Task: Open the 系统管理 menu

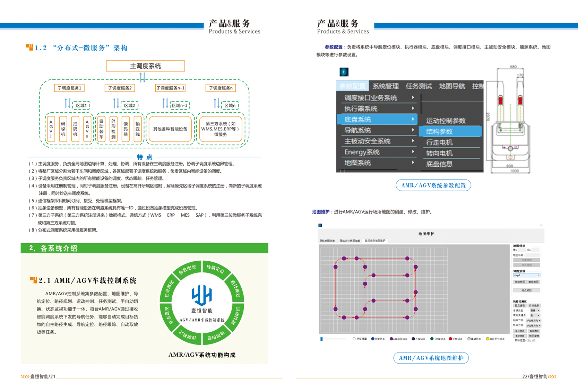Action: coord(385,86)
